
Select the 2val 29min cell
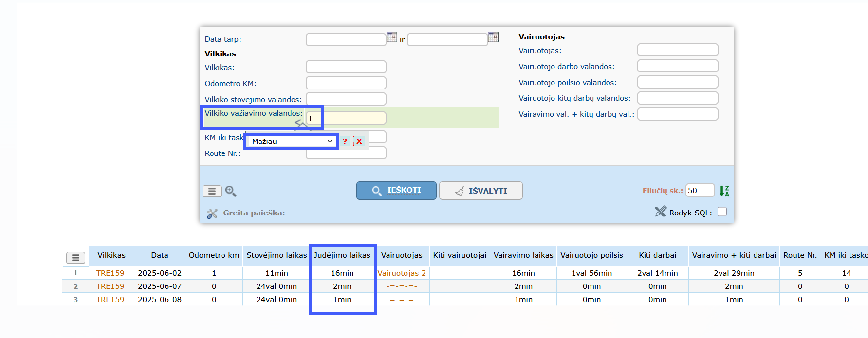pos(734,273)
